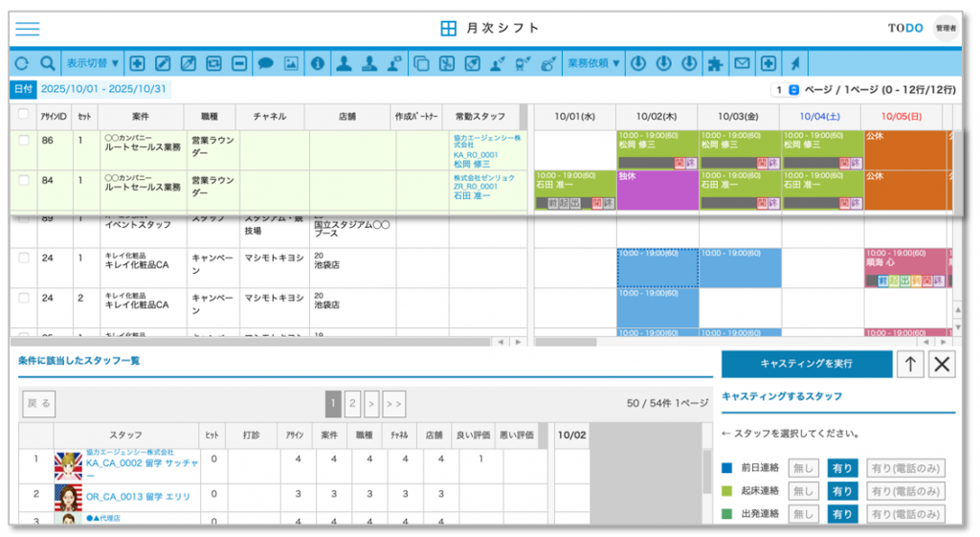
Task: Click the キャスティングを実行 button
Action: 805,364
